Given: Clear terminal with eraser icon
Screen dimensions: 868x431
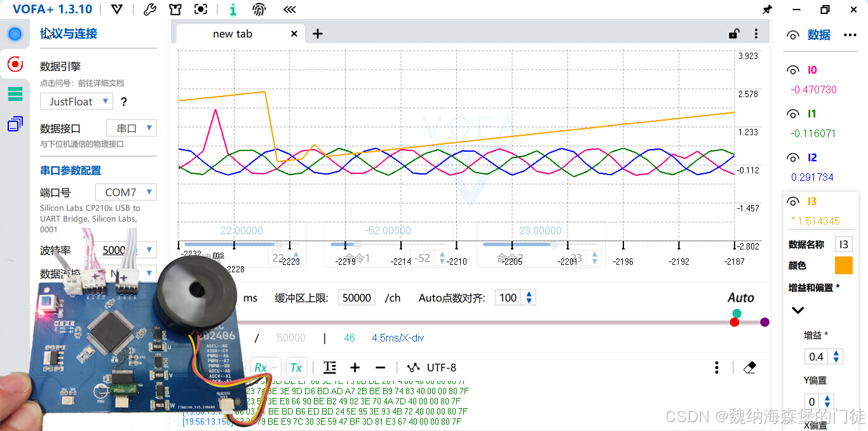Looking at the screenshot, I should point(749,368).
